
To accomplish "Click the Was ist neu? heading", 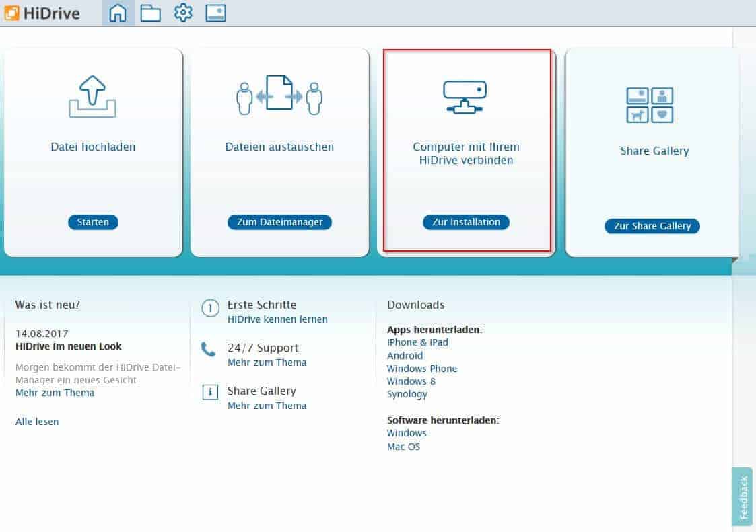I will coord(48,305).
